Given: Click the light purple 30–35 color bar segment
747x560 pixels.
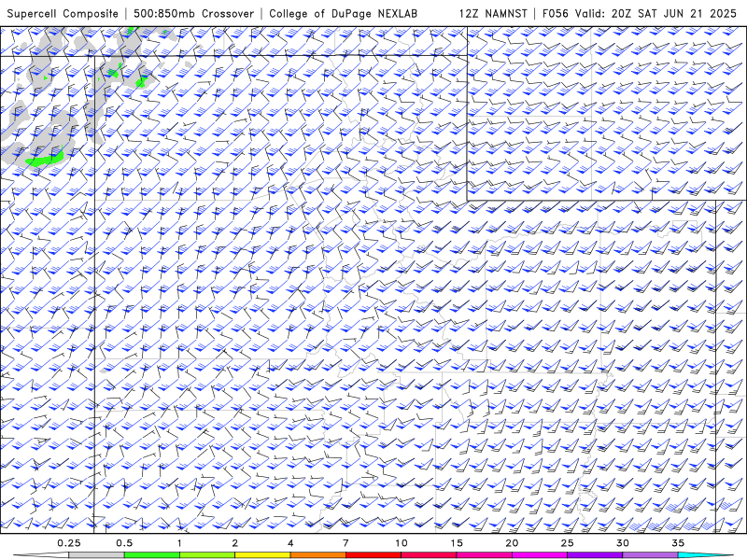Looking at the screenshot, I should (x=650, y=555).
